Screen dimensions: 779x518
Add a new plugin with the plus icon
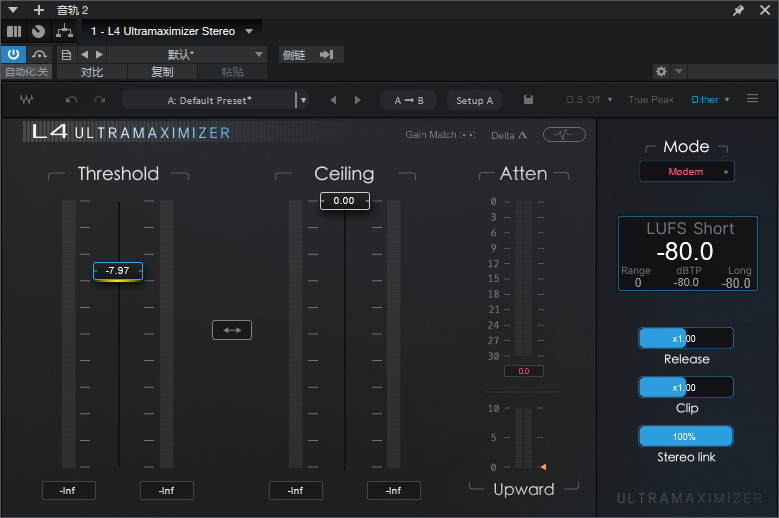point(39,10)
